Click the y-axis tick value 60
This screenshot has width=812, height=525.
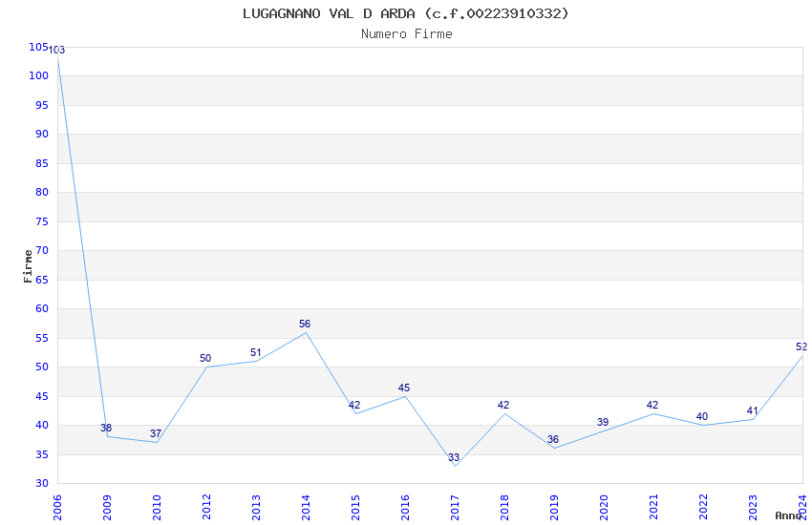42,308
